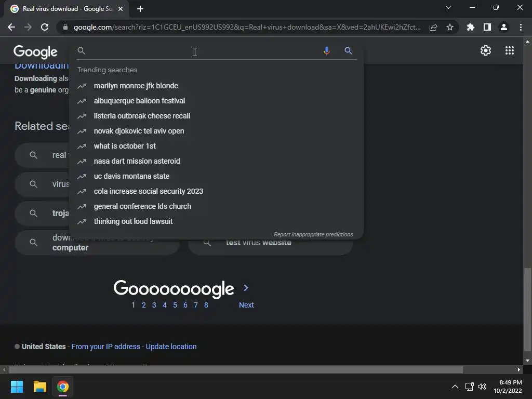Click the Update location link
This screenshot has width=532, height=399.
tap(171, 347)
